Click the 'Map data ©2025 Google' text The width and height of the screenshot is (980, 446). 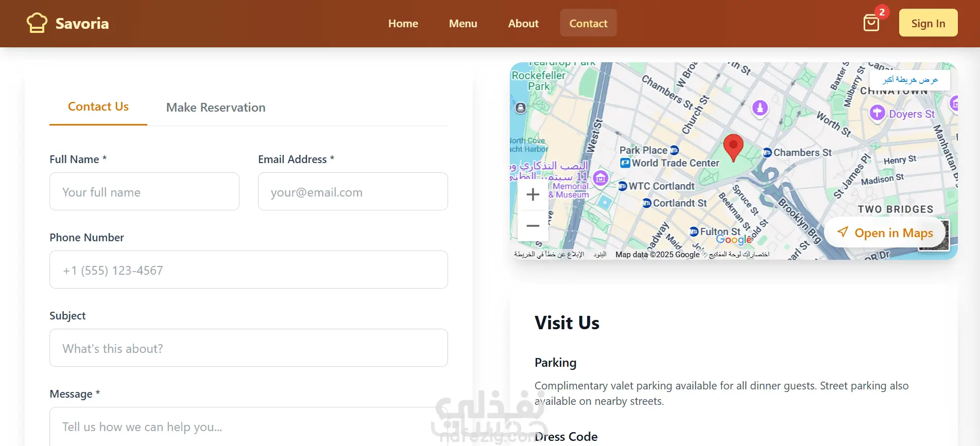658,254
